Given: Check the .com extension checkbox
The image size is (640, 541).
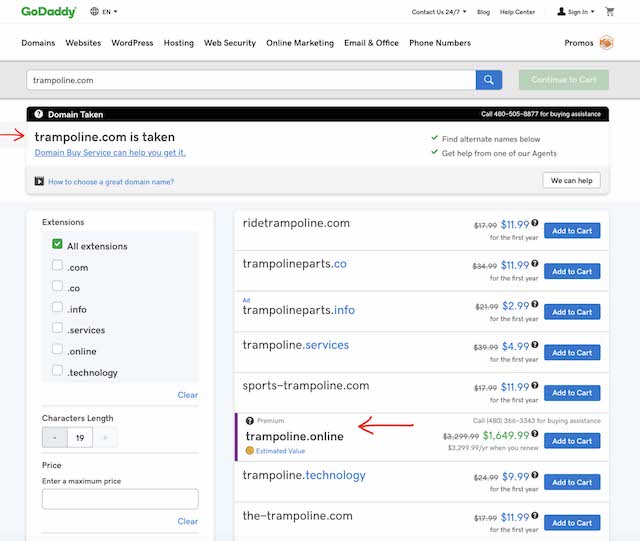Looking at the screenshot, I should point(58,265).
